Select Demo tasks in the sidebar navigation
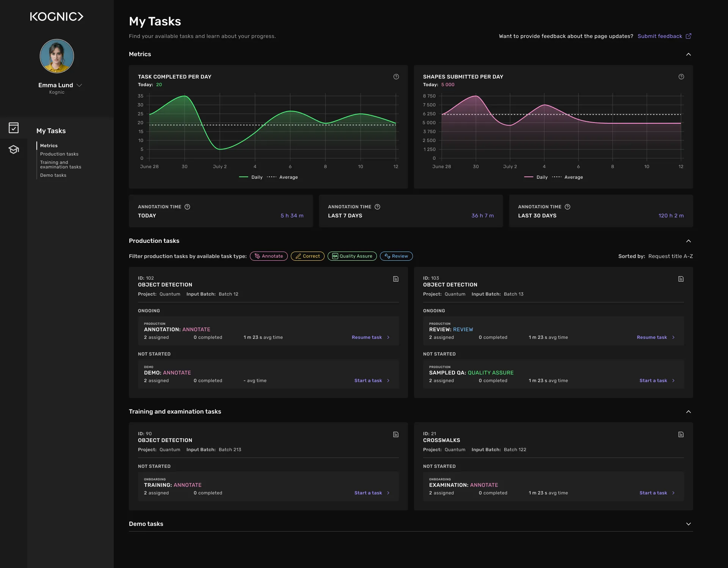Viewport: 728px width, 568px height. [53, 175]
